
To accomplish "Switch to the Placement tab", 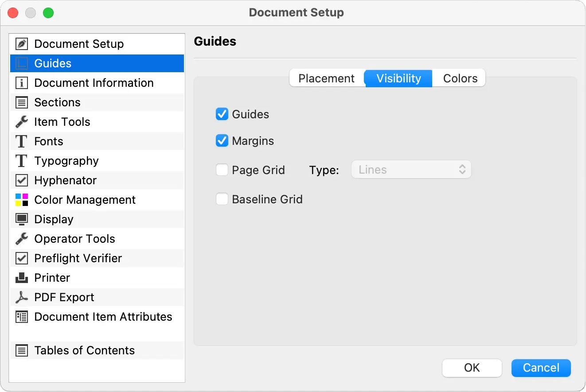I will [327, 78].
